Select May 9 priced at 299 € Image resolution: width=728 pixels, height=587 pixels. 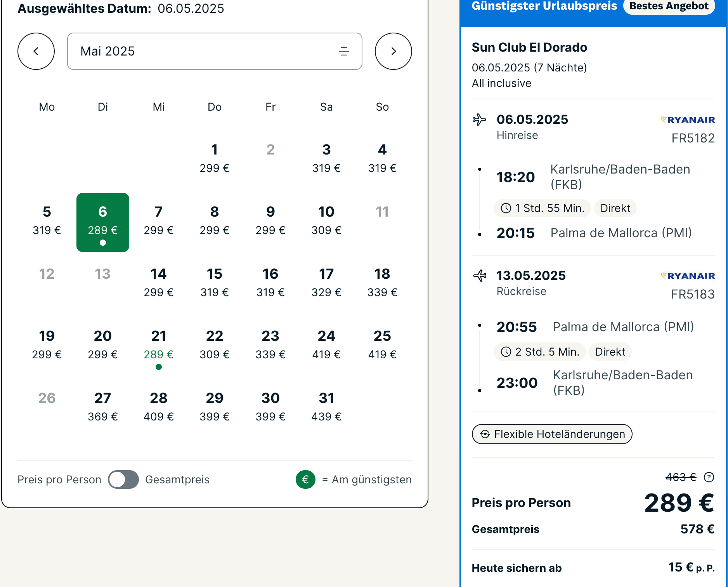point(270,221)
